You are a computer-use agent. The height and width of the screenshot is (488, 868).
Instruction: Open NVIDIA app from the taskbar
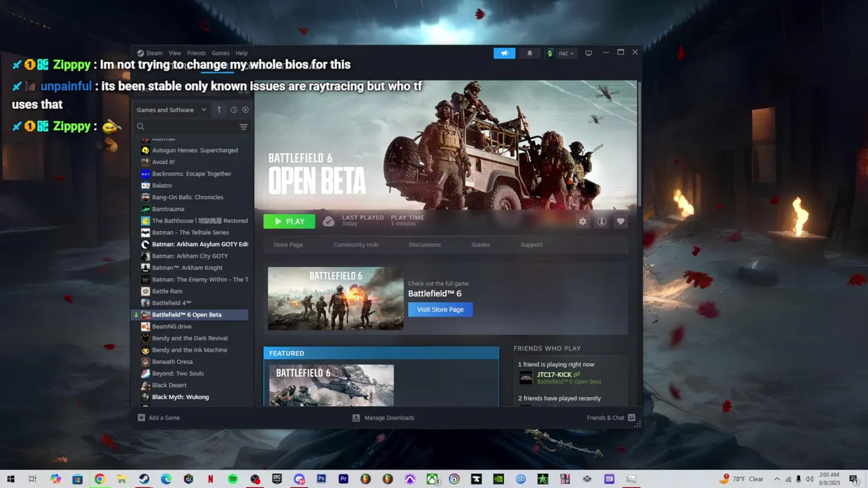(498, 479)
